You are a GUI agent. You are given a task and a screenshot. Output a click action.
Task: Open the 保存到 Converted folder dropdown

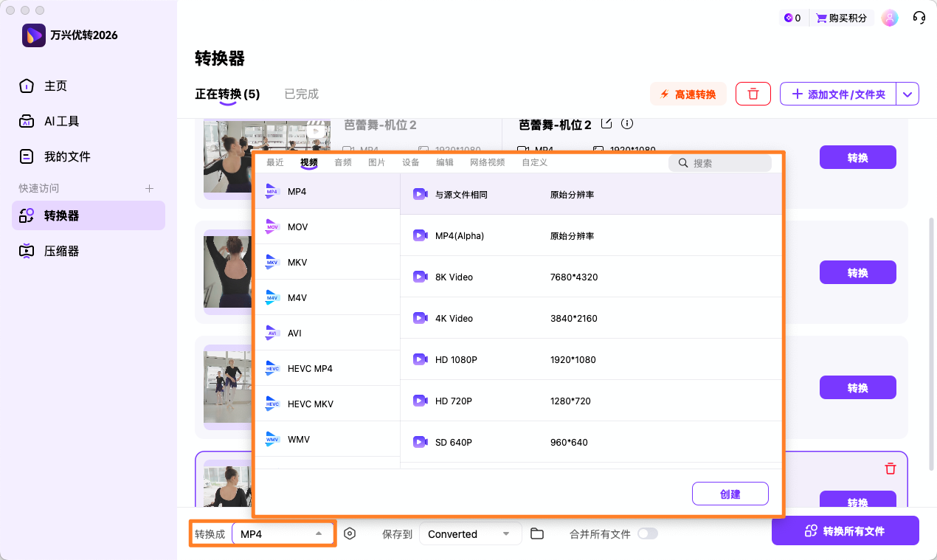470,533
